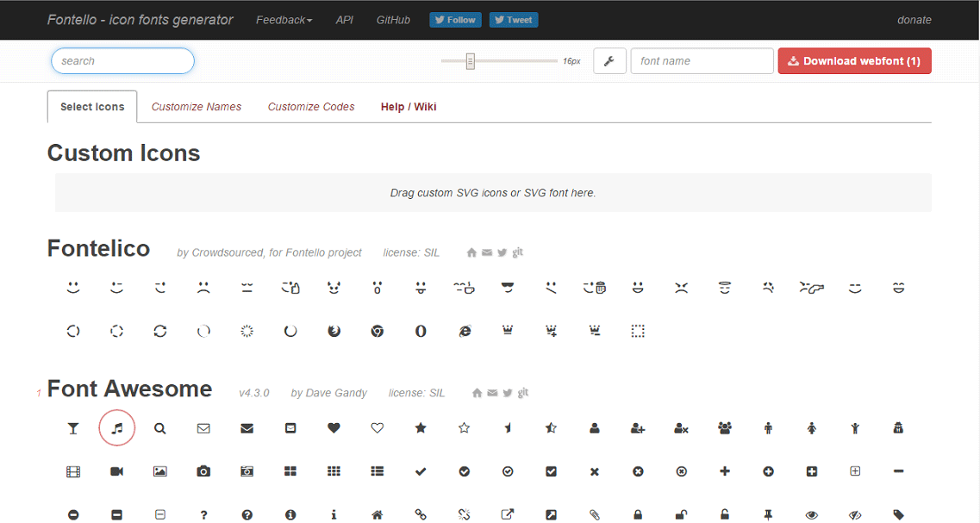980x523 pixels.
Task: Choose the empty star outline icon
Action: [464, 428]
